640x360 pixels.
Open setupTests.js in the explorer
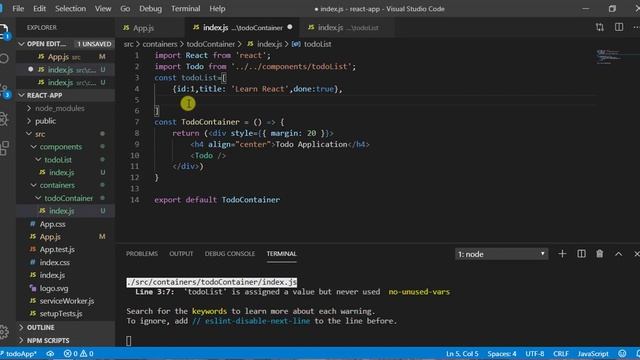[61, 313]
